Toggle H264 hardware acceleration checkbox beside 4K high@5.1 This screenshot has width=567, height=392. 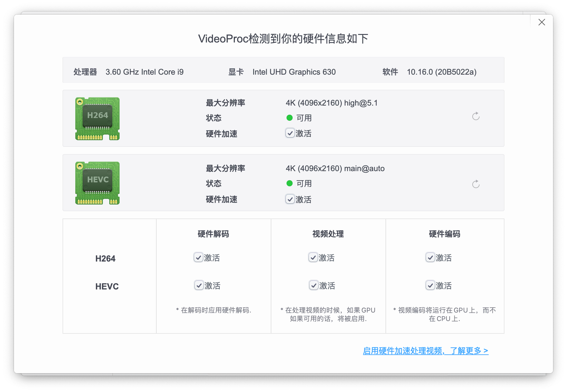290,133
